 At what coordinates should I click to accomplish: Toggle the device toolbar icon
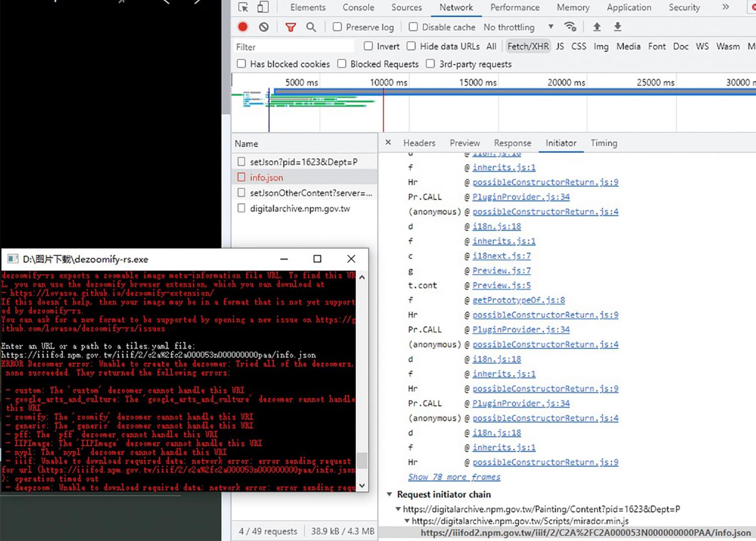pyautogui.click(x=263, y=7)
